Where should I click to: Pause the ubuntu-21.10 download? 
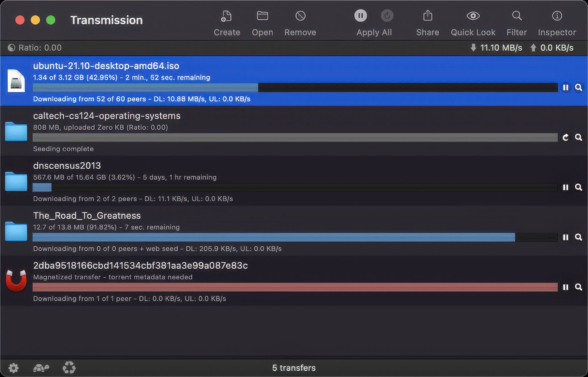point(565,88)
